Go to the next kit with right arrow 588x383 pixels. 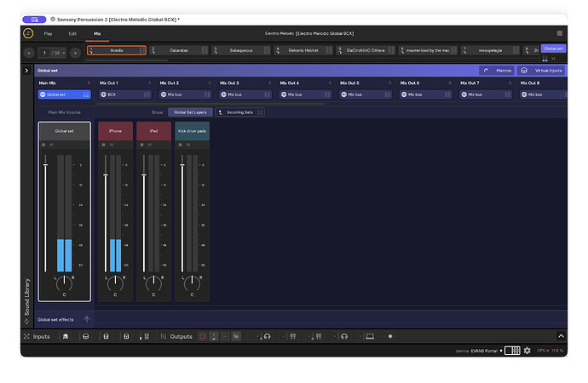coord(75,53)
